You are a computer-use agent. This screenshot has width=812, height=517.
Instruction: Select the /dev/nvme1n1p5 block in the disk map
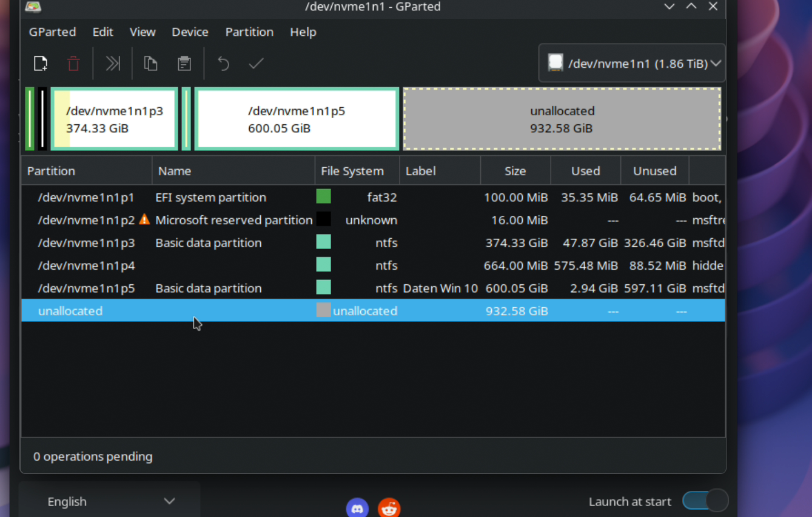click(x=297, y=119)
